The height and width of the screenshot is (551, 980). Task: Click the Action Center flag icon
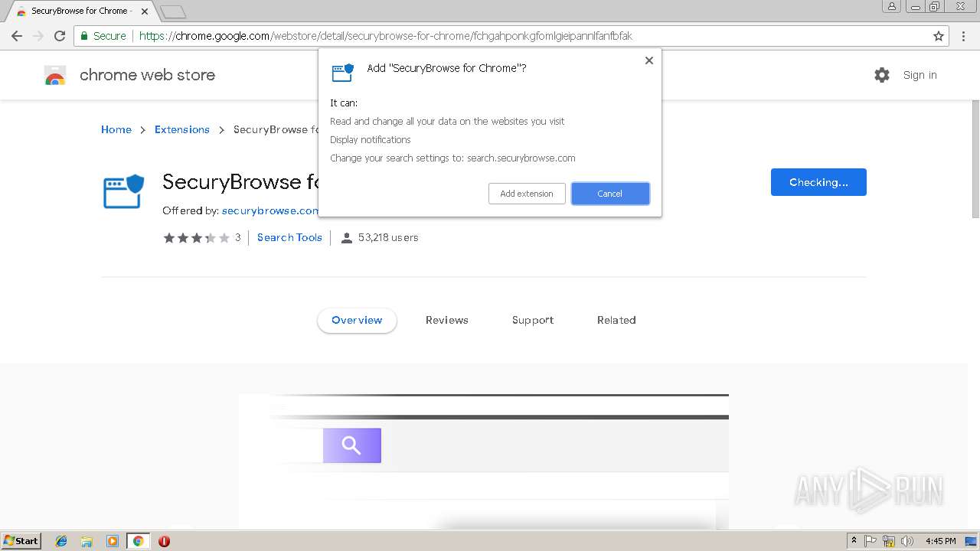pyautogui.click(x=871, y=541)
